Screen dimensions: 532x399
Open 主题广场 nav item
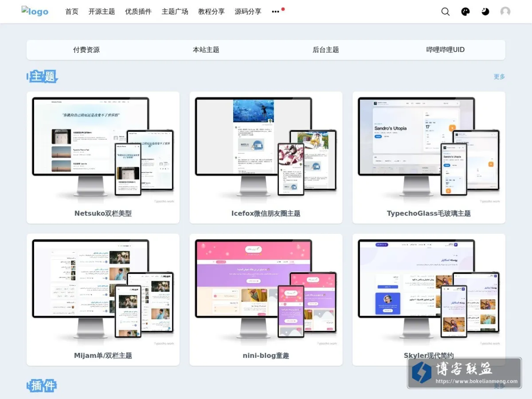click(x=175, y=12)
